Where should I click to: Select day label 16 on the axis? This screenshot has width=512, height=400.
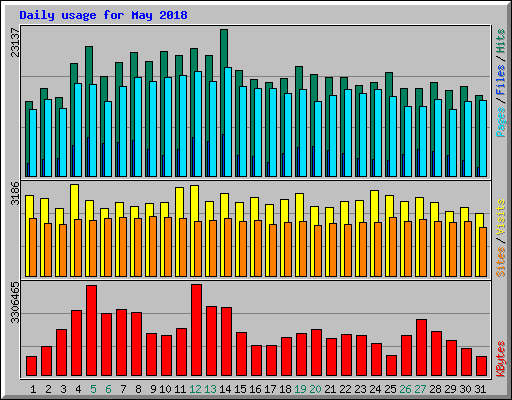(x=255, y=389)
